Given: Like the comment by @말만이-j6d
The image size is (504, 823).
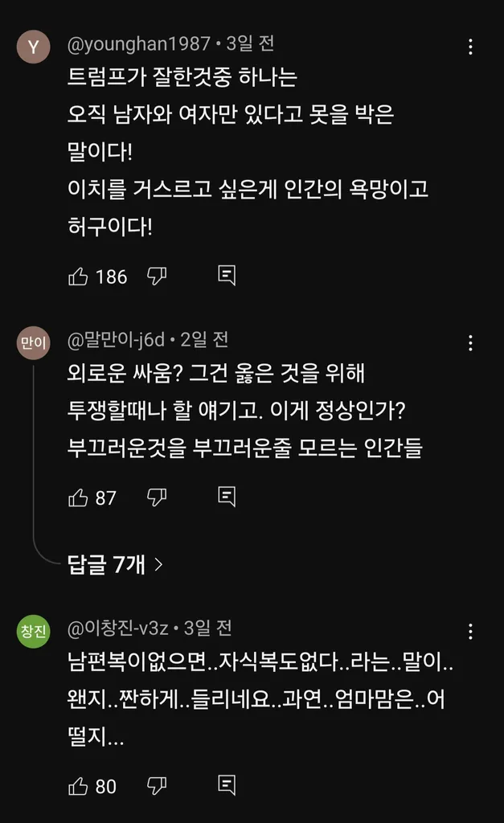Looking at the screenshot, I should tap(78, 497).
